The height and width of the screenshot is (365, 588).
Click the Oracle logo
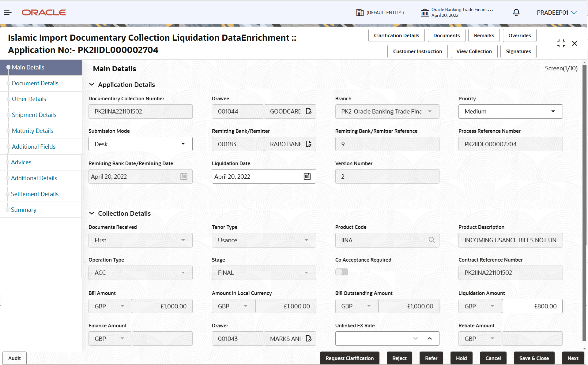[43, 12]
